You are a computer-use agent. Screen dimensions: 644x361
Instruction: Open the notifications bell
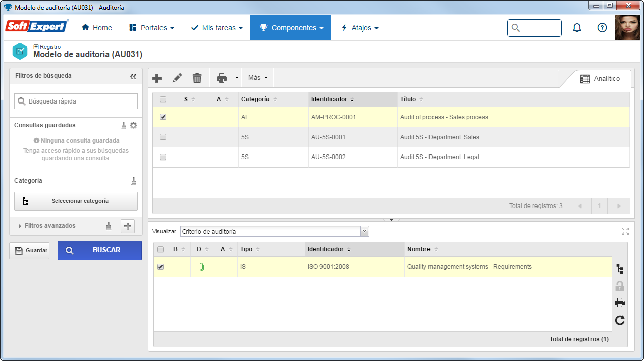tap(577, 28)
